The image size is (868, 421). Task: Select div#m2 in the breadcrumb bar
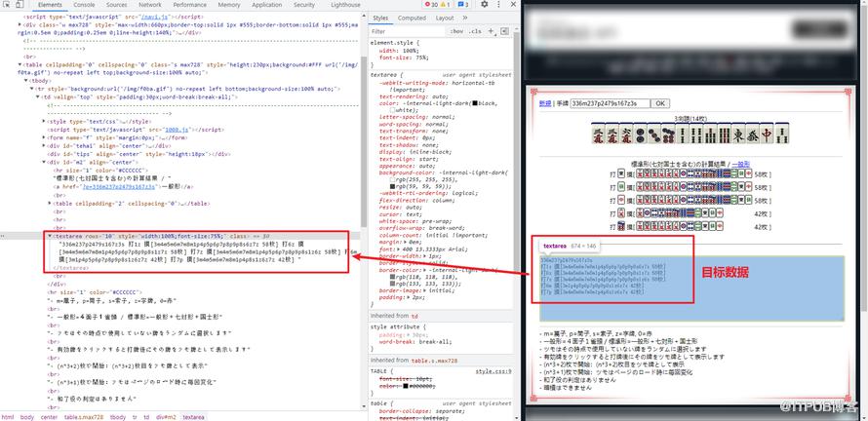point(166,416)
